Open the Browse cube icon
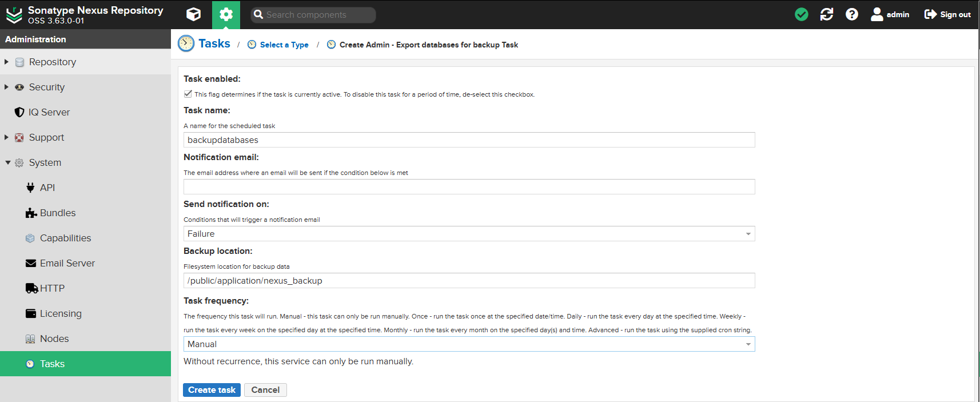 pos(194,14)
